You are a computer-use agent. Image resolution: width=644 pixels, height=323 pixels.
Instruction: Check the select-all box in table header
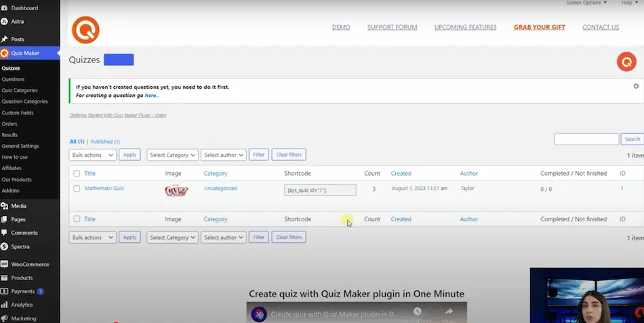(x=77, y=174)
